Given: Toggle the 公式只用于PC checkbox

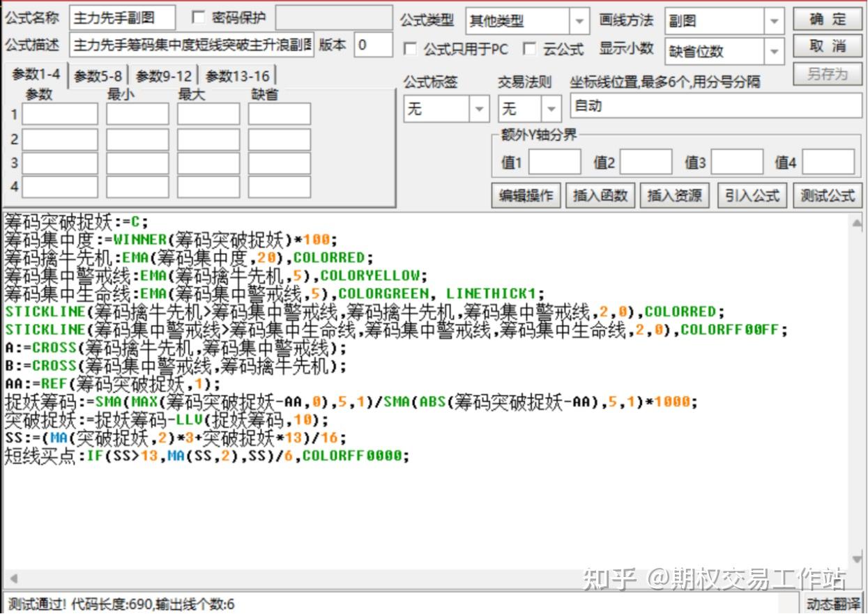Looking at the screenshot, I should [411, 49].
